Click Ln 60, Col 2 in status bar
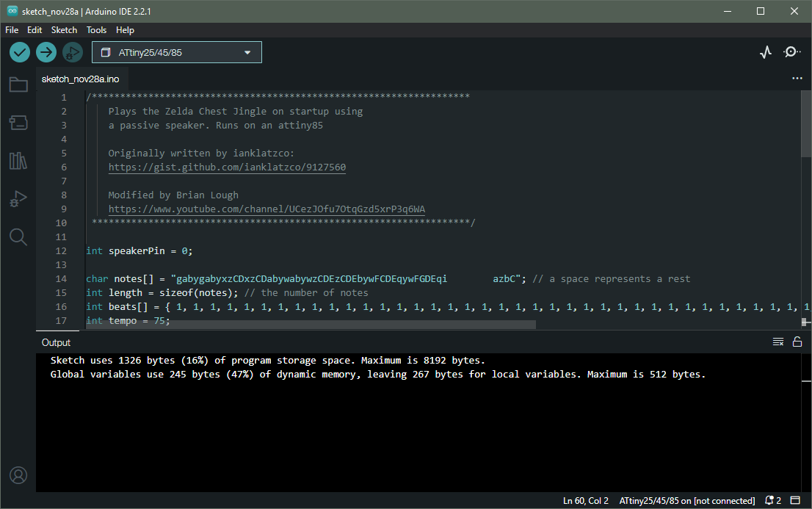Viewport: 812px width, 509px height. [586, 501]
